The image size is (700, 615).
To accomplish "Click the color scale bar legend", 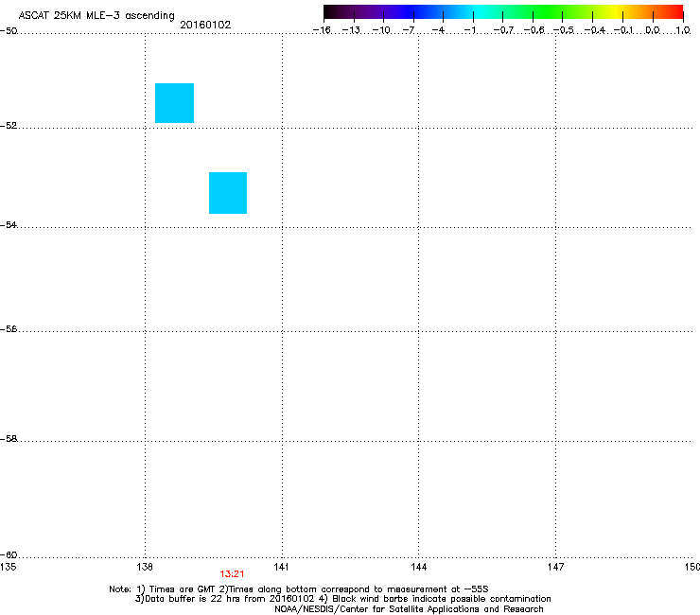I will point(503,12).
